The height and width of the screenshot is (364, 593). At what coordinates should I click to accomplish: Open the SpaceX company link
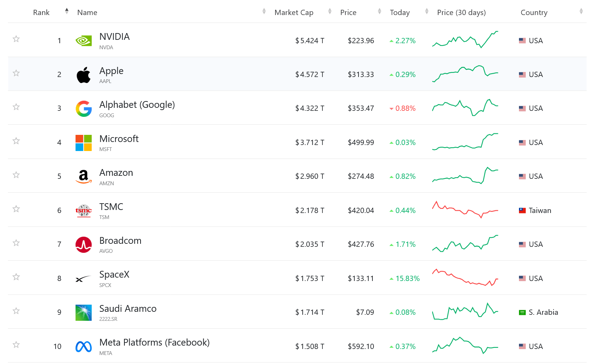[114, 275]
